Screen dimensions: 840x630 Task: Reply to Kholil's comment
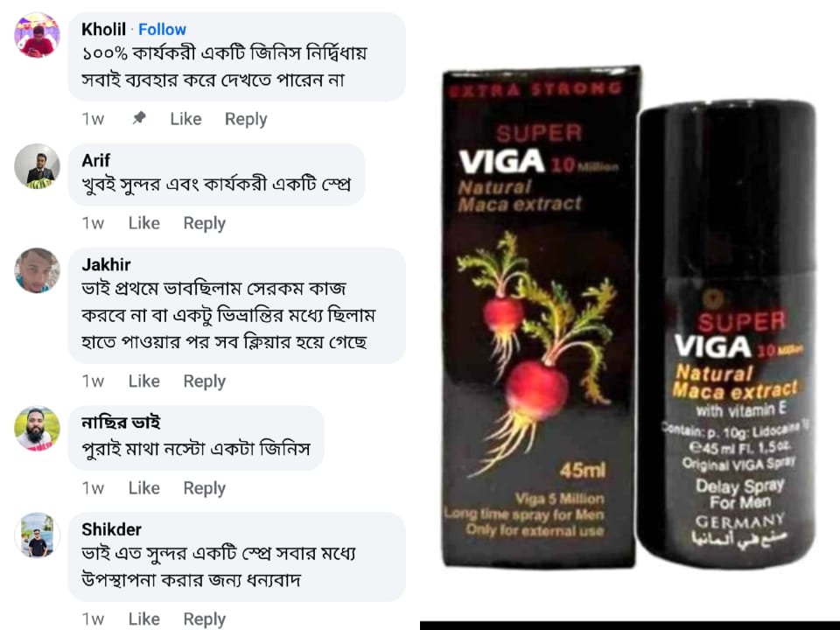246,119
